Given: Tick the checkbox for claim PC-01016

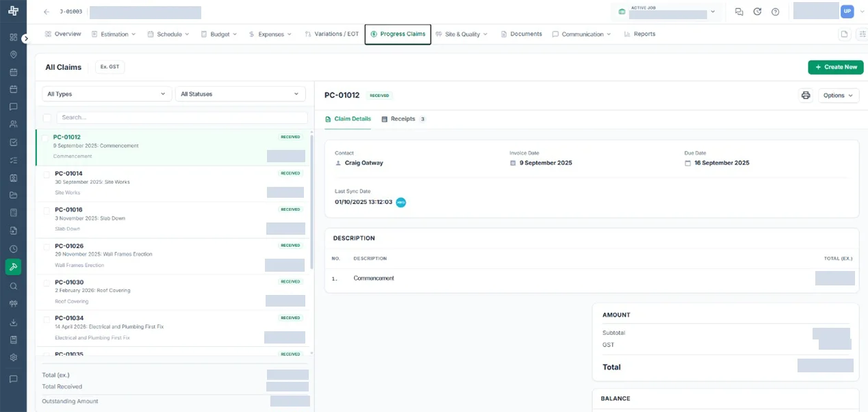Looking at the screenshot, I should (x=47, y=210).
